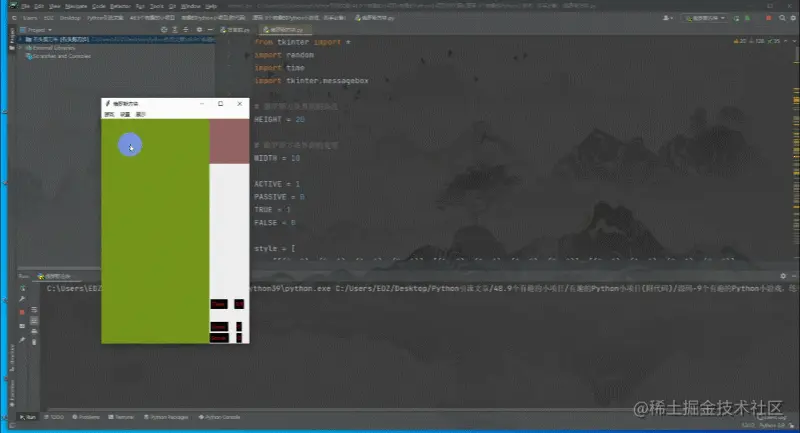Select the active second editor tab
800x433 pixels.
pos(284,30)
